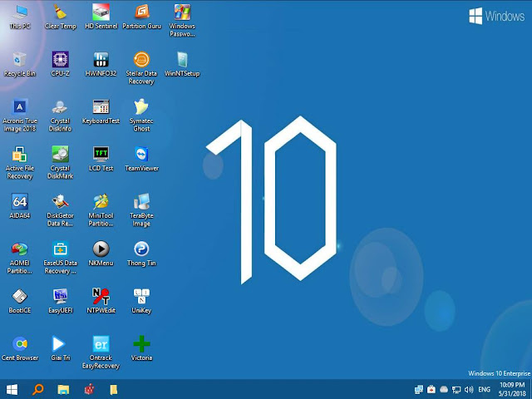This screenshot has height=399, width=532.
Task: Launch Cent Browser icon
Action: coord(20,349)
